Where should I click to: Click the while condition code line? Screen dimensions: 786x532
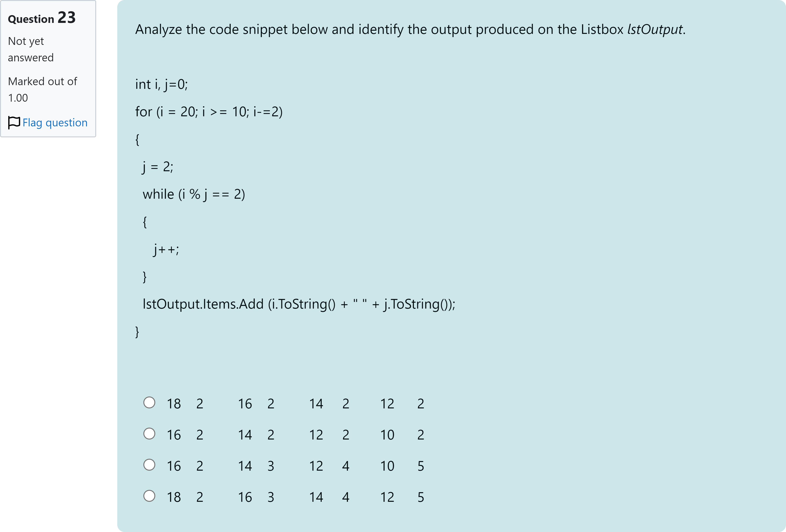[194, 194]
